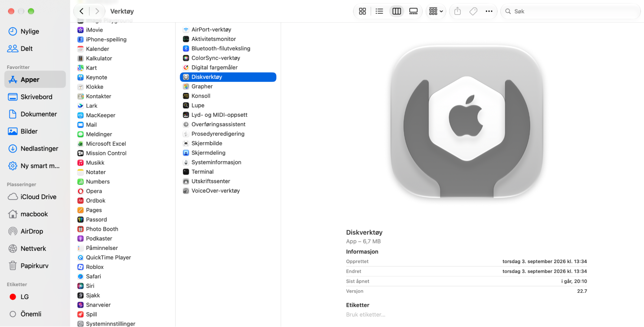Go back with the left chevron button
Screen dimensions: 644x327
82,11
